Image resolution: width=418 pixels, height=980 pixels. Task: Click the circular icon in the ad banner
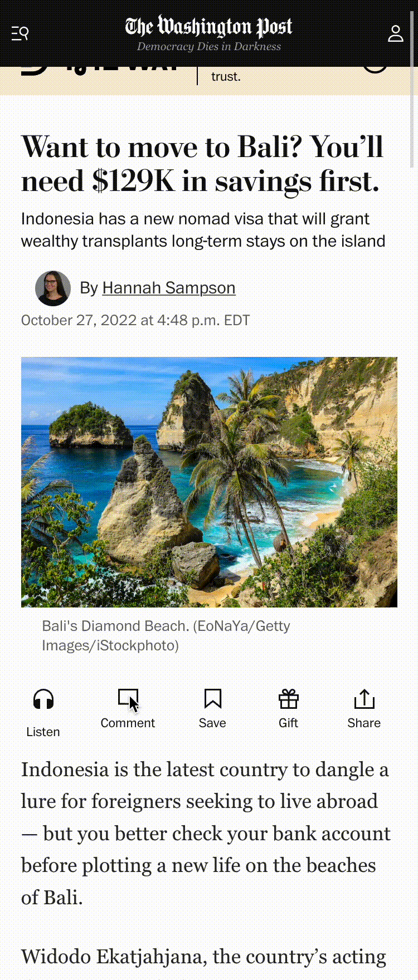click(375, 70)
